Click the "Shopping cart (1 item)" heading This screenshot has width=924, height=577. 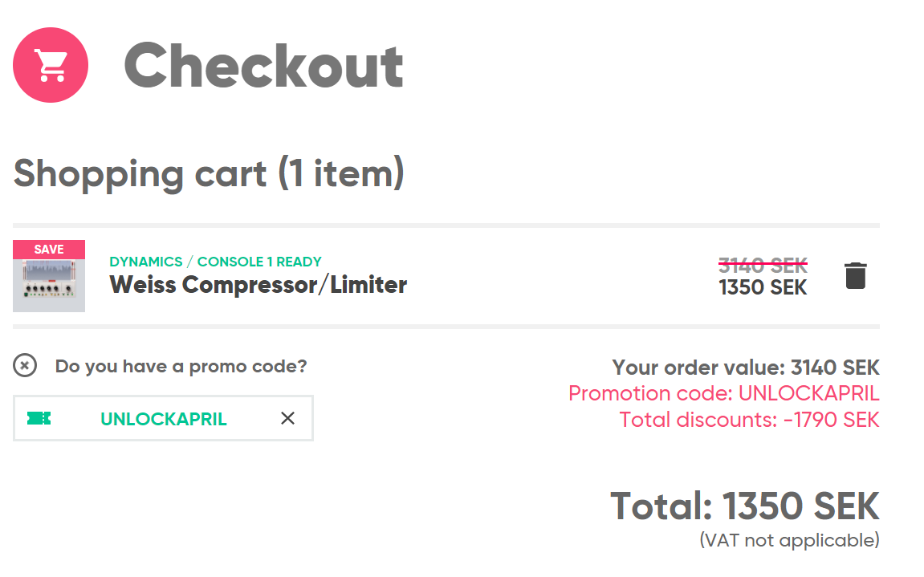click(208, 173)
